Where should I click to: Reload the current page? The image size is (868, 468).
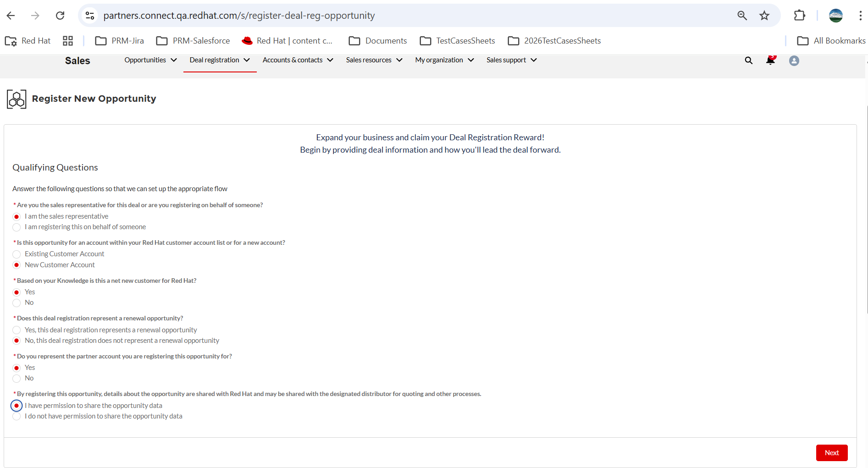[x=60, y=16]
